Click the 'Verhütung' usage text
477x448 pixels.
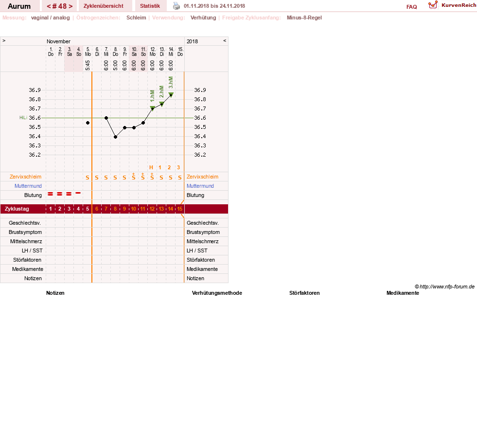(203, 18)
